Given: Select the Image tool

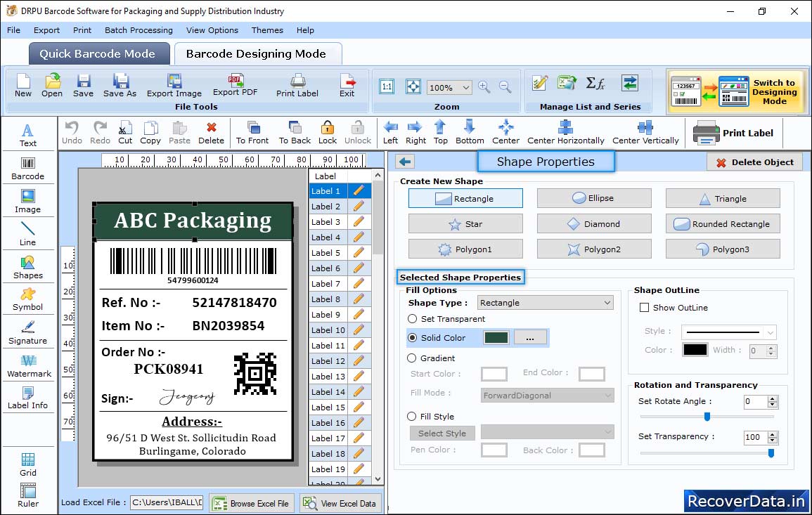Looking at the screenshot, I should click(28, 202).
